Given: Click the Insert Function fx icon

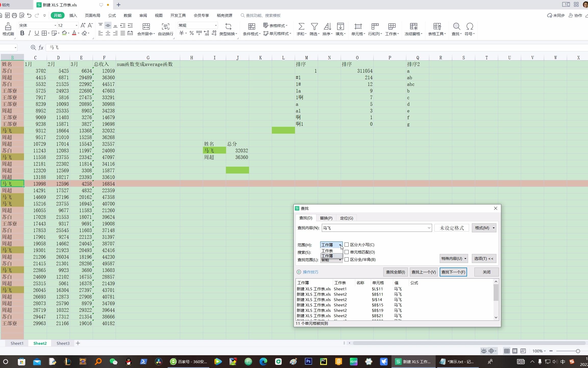Looking at the screenshot, I should (41, 48).
